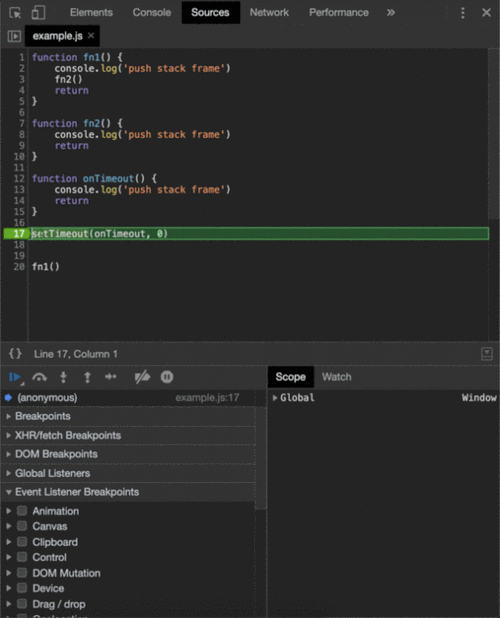
Task: Click line number 17 in the gutter
Action: pos(19,234)
